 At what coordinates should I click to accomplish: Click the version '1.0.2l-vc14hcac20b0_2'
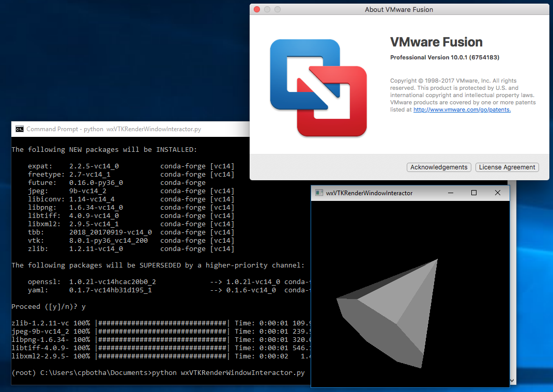click(113, 281)
